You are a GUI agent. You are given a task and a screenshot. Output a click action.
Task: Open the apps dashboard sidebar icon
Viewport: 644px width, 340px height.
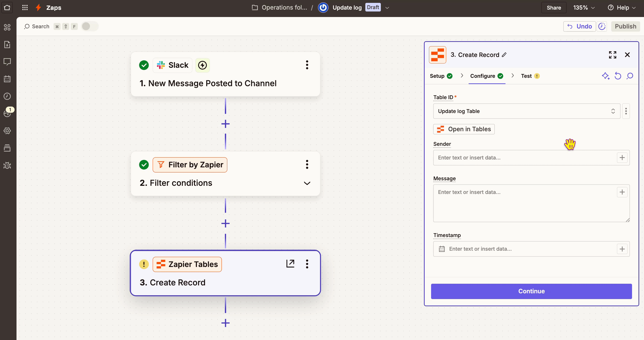[x=7, y=27]
